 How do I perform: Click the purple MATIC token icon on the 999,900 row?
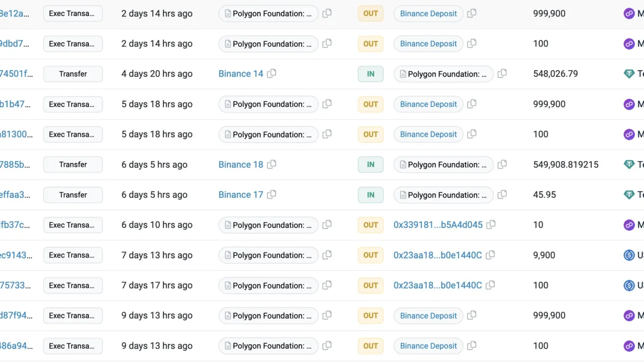(x=629, y=13)
